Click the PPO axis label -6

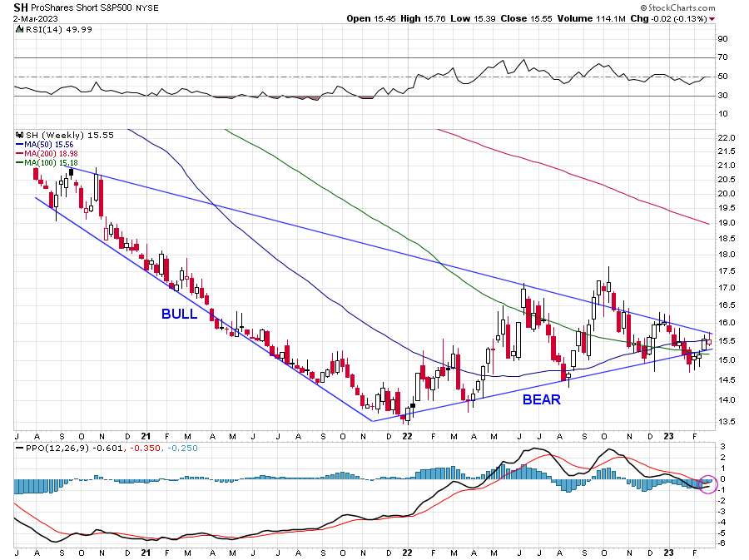point(722,543)
